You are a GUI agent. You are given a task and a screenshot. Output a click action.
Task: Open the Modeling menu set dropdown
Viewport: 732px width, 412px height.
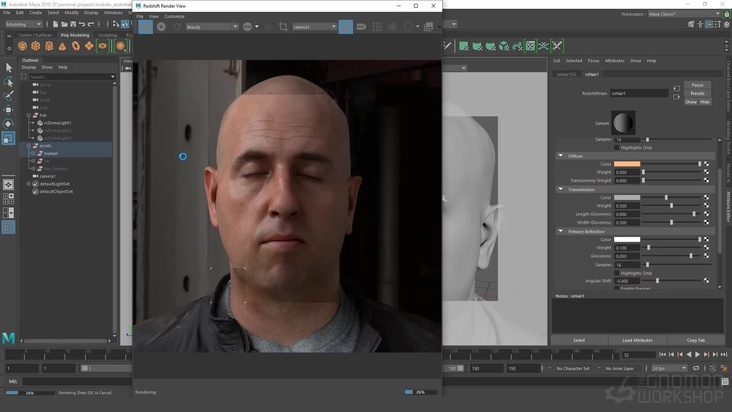tap(23, 24)
